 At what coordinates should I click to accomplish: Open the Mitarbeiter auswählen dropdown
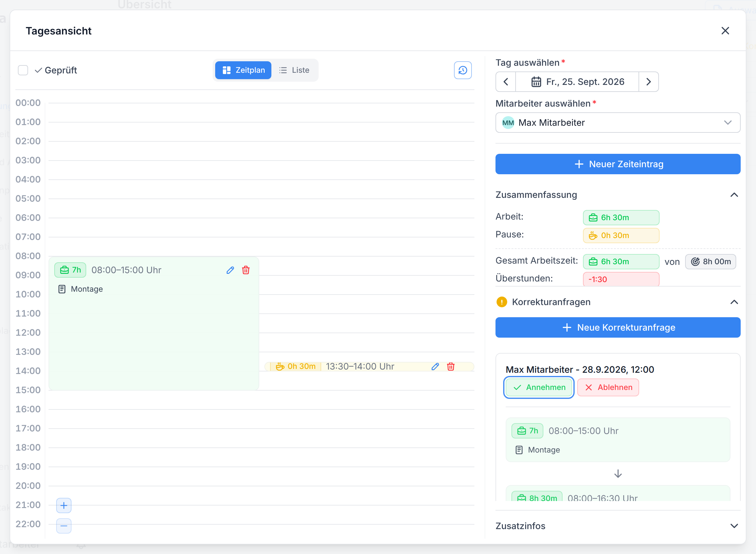click(618, 123)
